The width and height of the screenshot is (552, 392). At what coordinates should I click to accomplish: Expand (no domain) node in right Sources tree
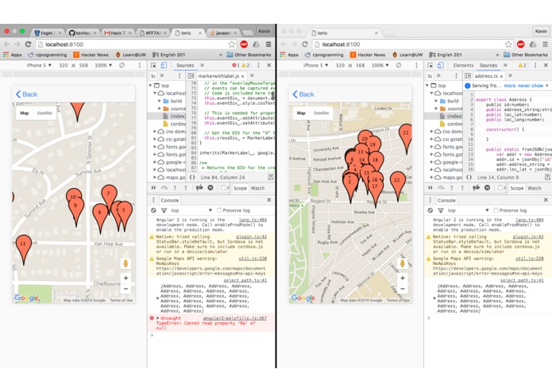coord(431,132)
